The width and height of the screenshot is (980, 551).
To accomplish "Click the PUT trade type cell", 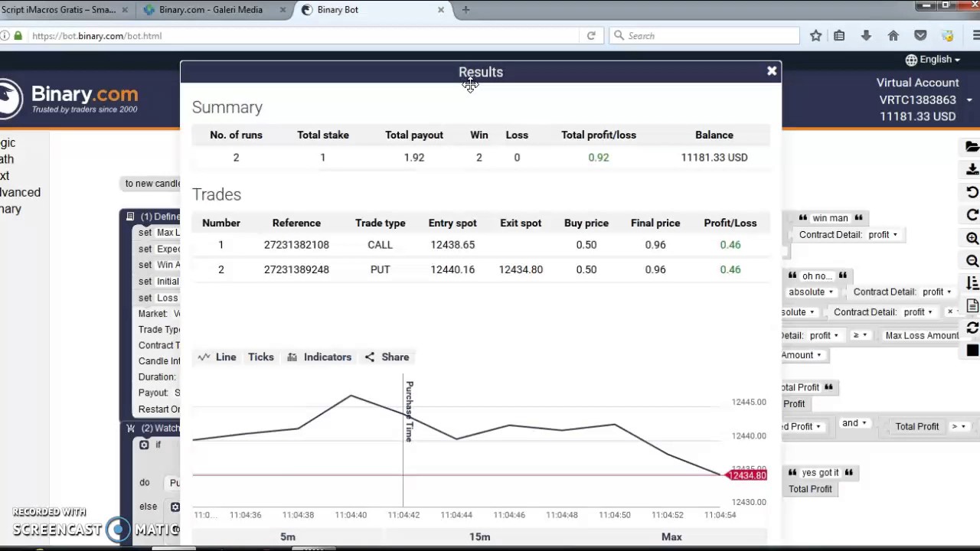I will click(x=380, y=269).
